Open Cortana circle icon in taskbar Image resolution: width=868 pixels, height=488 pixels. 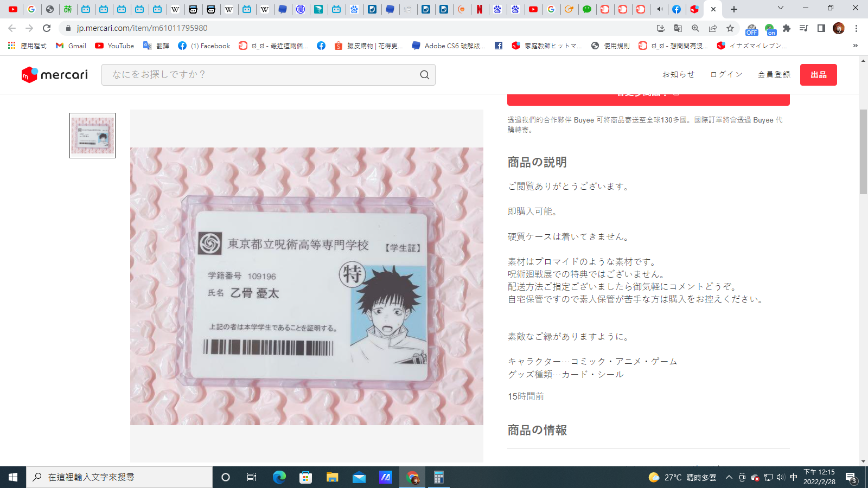pos(226,477)
